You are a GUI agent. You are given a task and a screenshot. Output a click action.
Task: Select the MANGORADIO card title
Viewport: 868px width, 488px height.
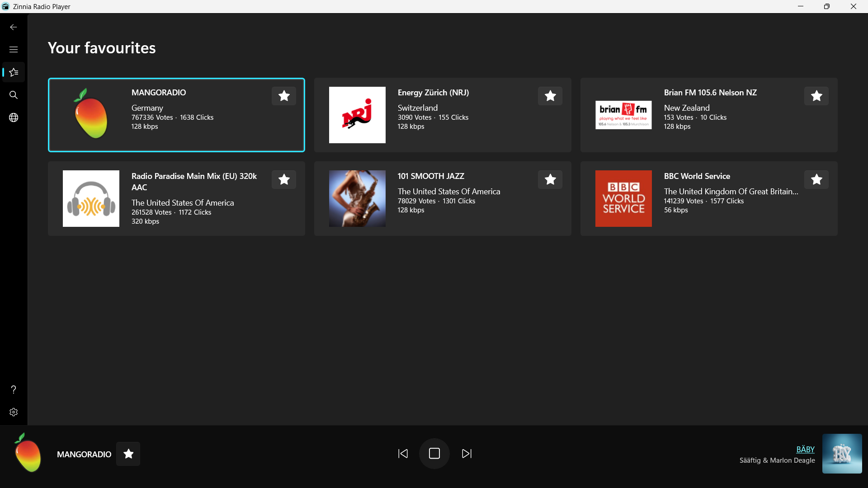(159, 93)
